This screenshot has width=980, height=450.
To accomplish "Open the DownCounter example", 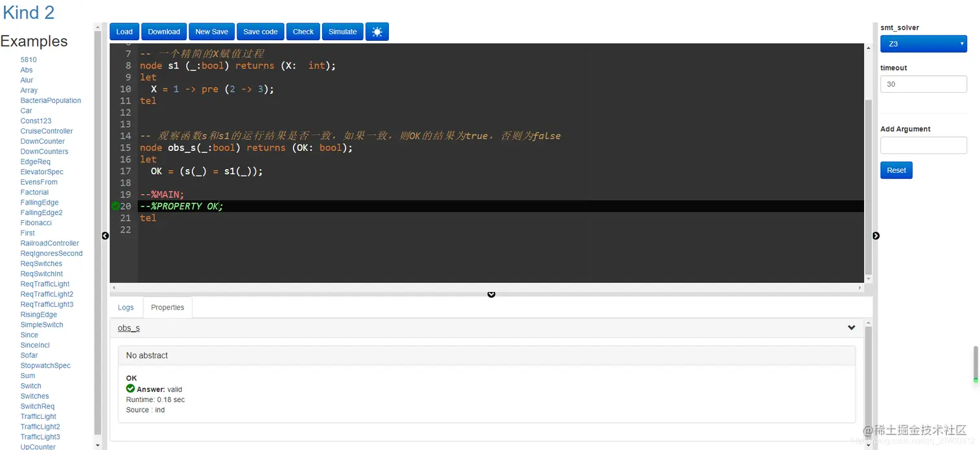I will pyautogui.click(x=43, y=141).
